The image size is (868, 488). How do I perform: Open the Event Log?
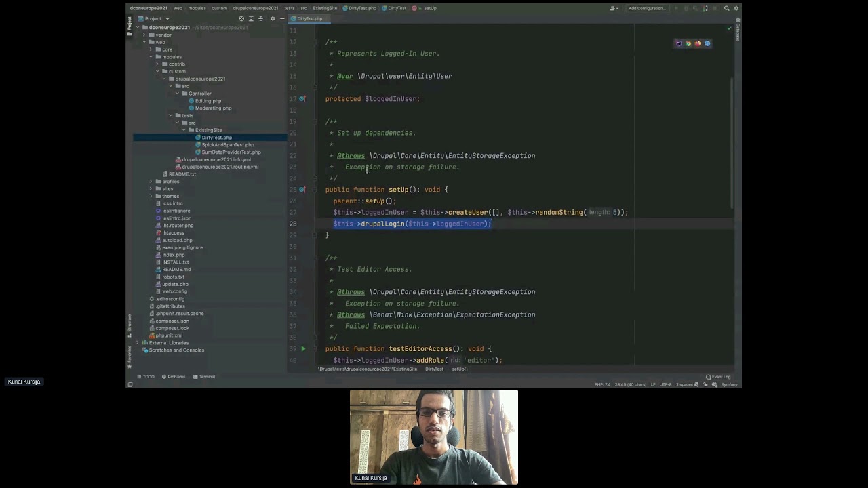click(718, 377)
